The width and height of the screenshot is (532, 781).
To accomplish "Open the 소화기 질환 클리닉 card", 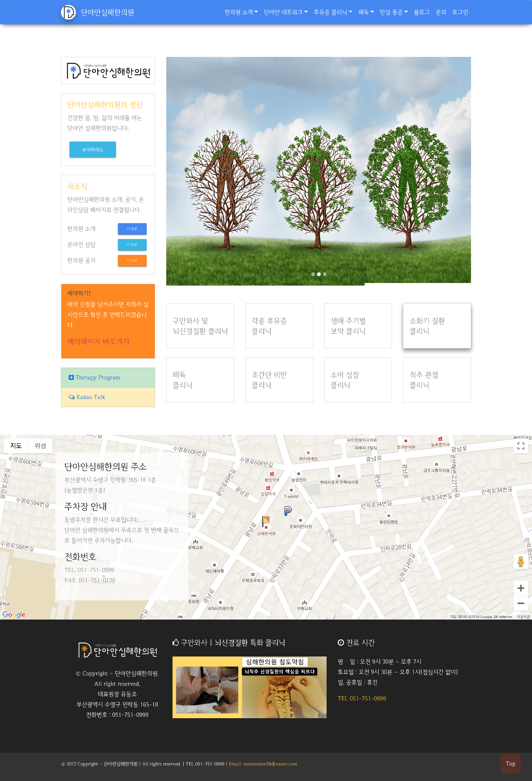I will tap(437, 326).
